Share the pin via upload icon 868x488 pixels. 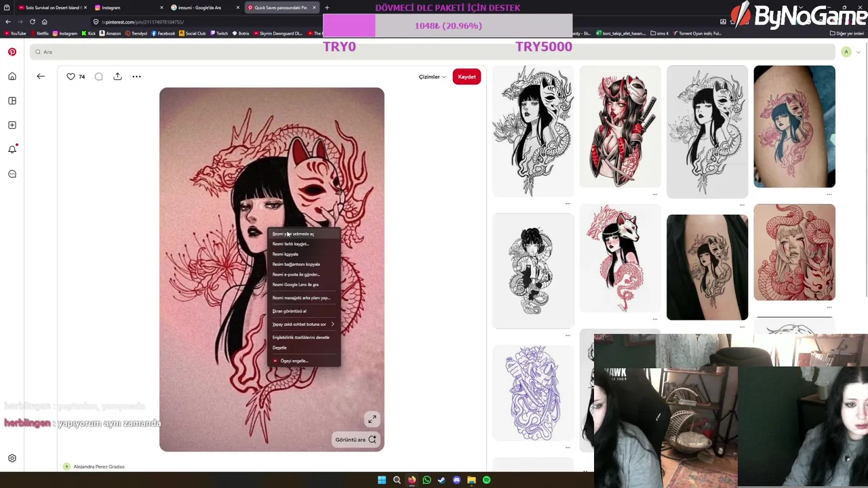click(117, 77)
